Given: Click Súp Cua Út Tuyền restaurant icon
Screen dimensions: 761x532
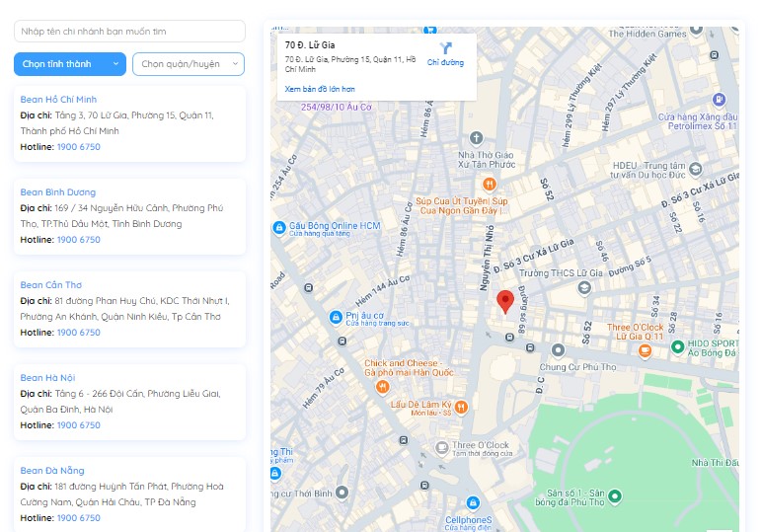Looking at the screenshot, I should pyautogui.click(x=490, y=184).
